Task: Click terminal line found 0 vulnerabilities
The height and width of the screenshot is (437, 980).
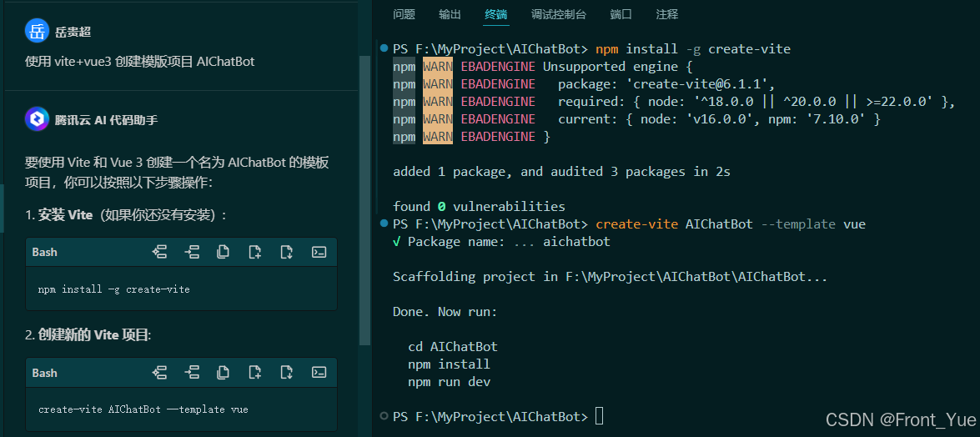Action: click(479, 206)
